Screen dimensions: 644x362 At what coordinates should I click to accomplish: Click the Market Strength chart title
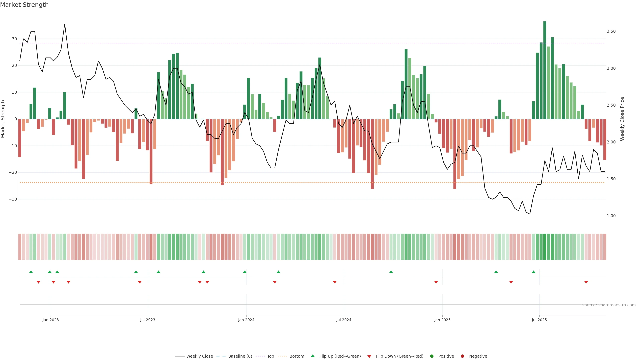point(24,5)
